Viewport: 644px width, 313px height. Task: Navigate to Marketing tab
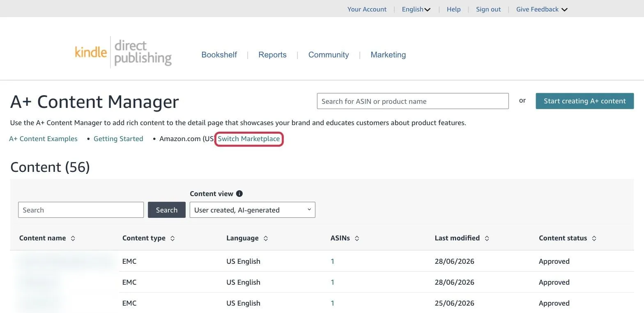[x=388, y=55]
